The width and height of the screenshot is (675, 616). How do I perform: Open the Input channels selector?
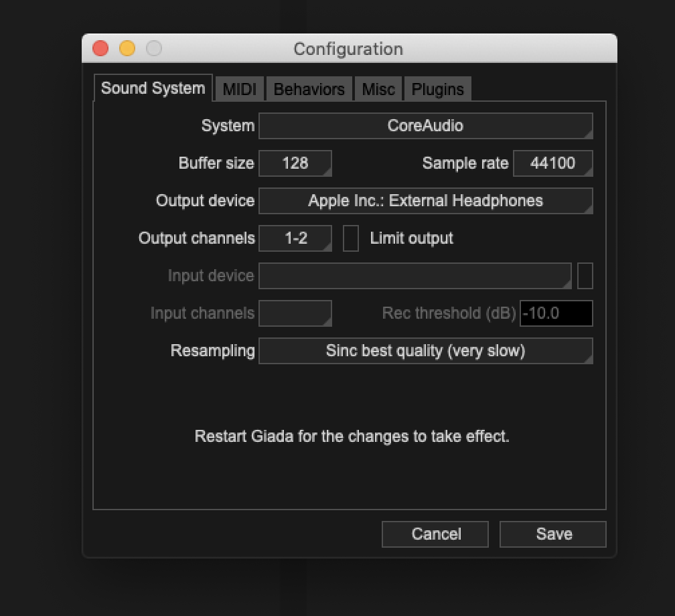pos(295,313)
